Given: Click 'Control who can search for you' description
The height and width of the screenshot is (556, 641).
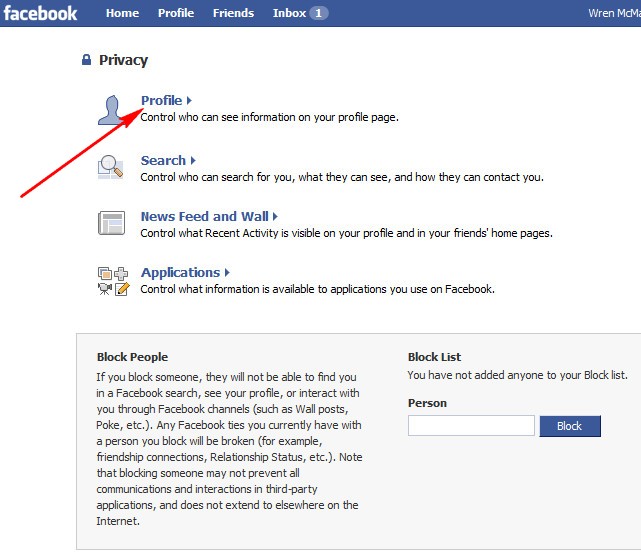Looking at the screenshot, I should pos(342,177).
